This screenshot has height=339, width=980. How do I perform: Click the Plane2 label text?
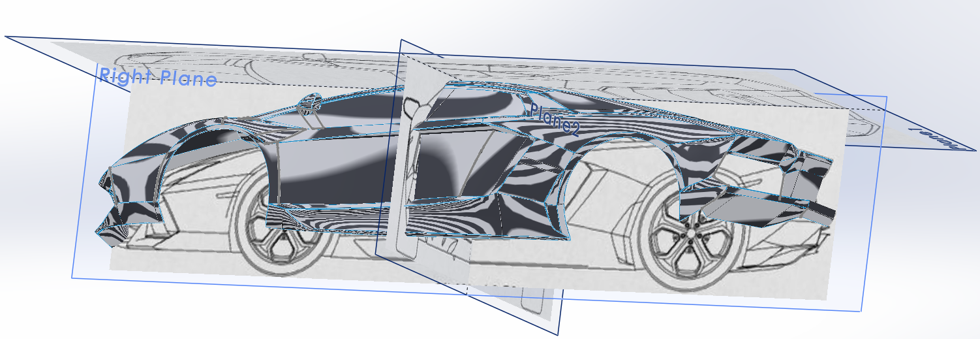click(555, 119)
